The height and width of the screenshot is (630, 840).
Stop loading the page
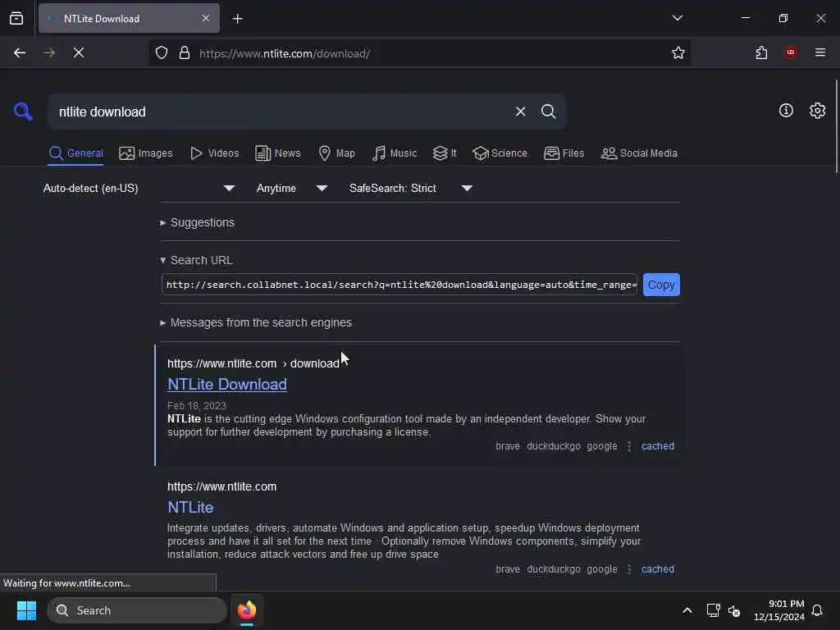(x=79, y=52)
